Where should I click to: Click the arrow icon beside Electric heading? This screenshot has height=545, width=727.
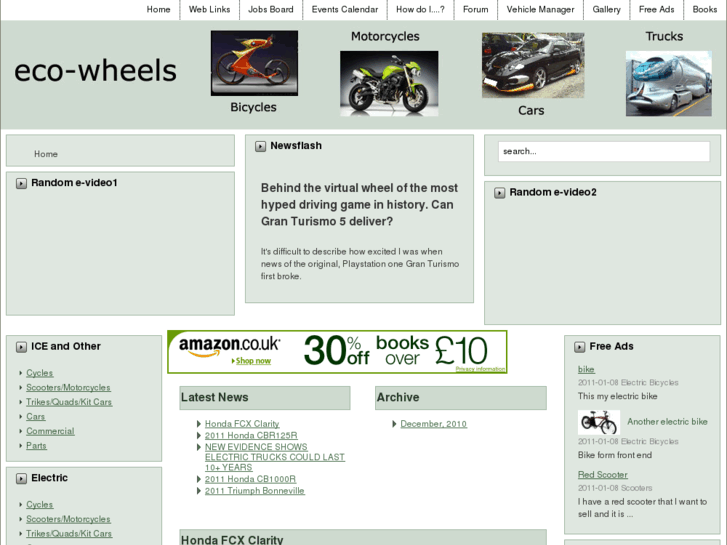[x=21, y=479]
